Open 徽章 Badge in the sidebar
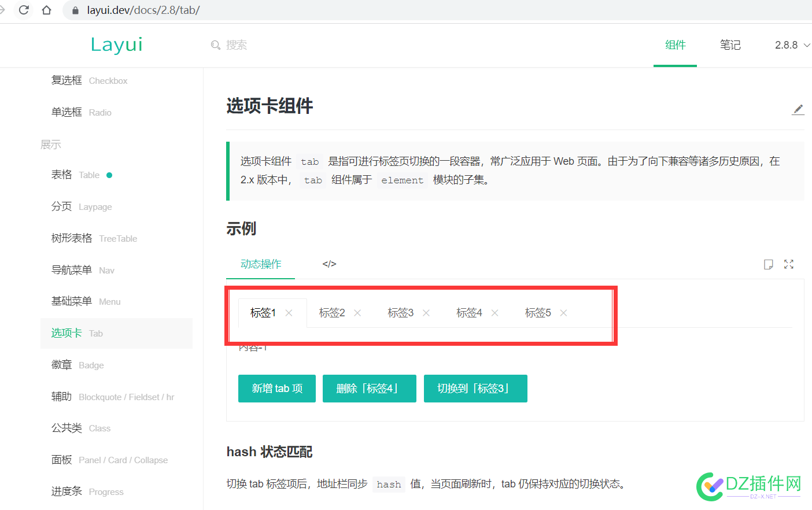This screenshot has width=812, height=510. 77,365
